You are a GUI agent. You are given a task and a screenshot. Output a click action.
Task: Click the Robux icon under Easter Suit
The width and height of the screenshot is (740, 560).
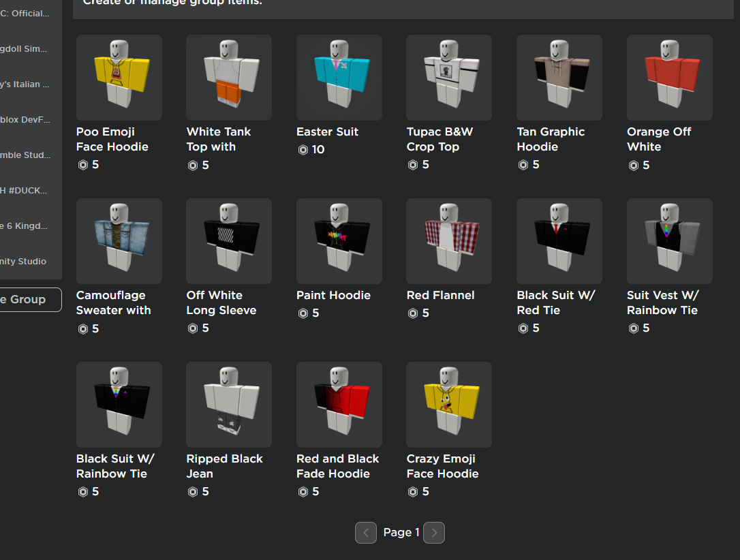[303, 150]
